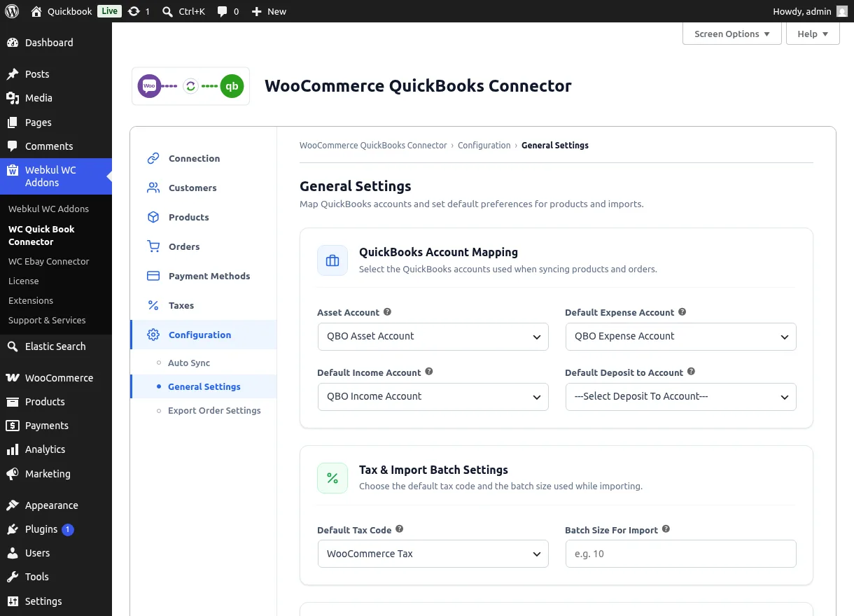Click the Plugins update count badge

pyautogui.click(x=68, y=530)
